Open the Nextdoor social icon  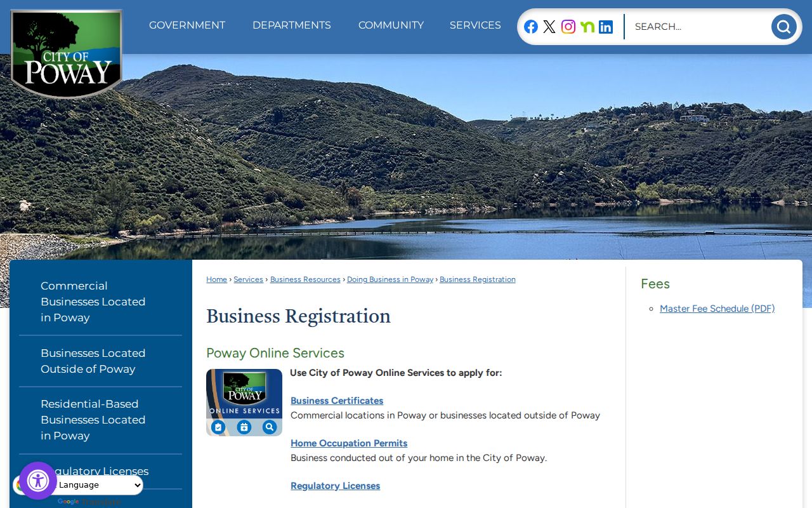pyautogui.click(x=587, y=27)
